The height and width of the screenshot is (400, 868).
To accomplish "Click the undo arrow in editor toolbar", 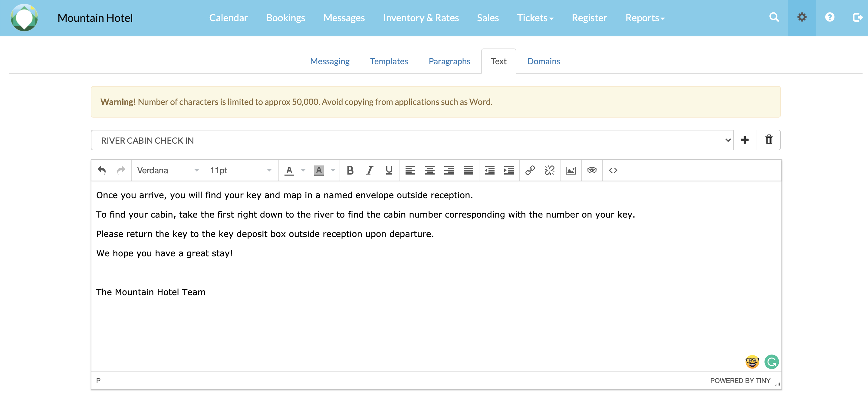I will point(102,170).
